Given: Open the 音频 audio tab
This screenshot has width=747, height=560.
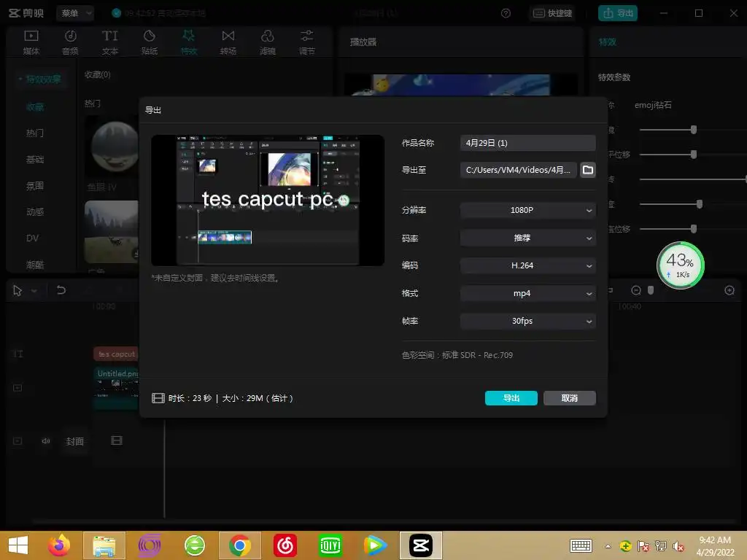Looking at the screenshot, I should pos(70,42).
